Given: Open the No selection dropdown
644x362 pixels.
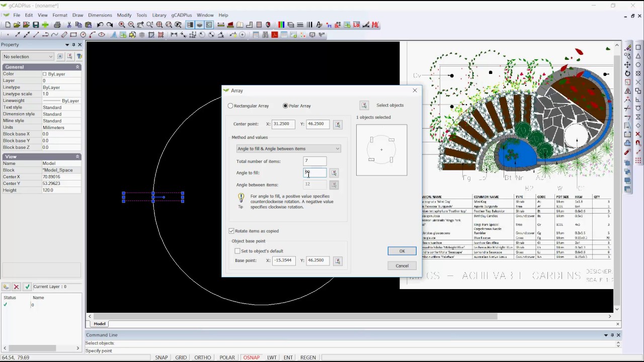Looking at the screenshot, I should point(28,57).
